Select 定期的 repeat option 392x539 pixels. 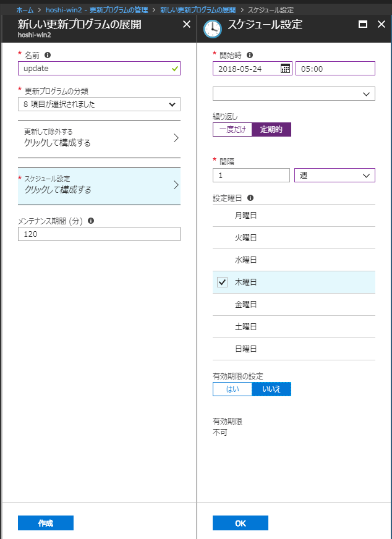(x=271, y=130)
